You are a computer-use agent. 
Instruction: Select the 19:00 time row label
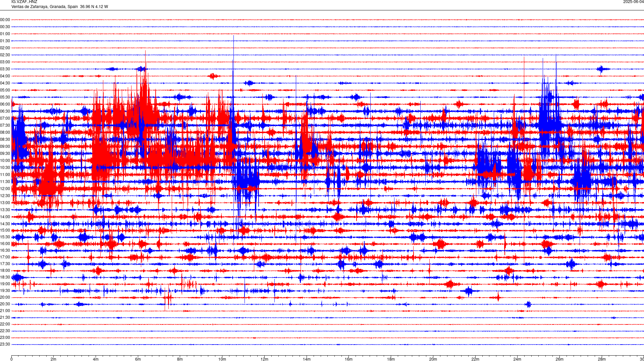click(x=5, y=284)
